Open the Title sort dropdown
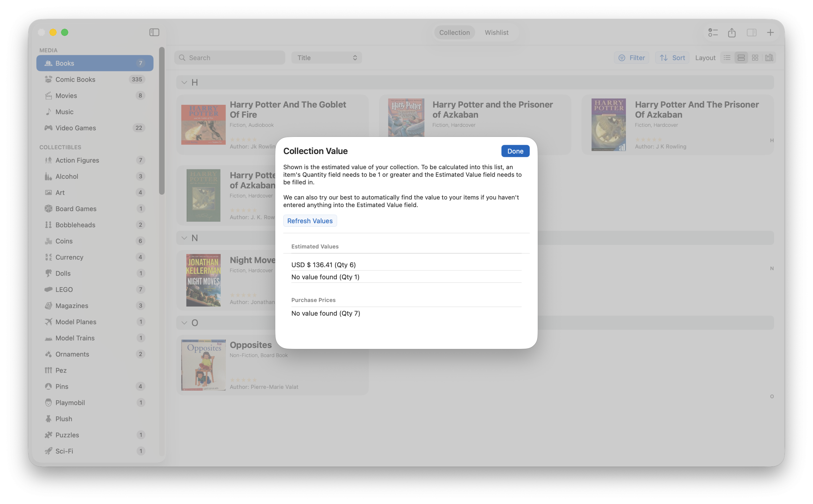Screen dimensions: 813x504 click(326, 57)
